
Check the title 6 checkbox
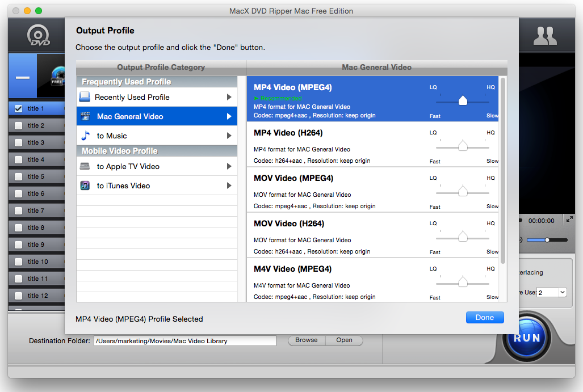tap(18, 193)
